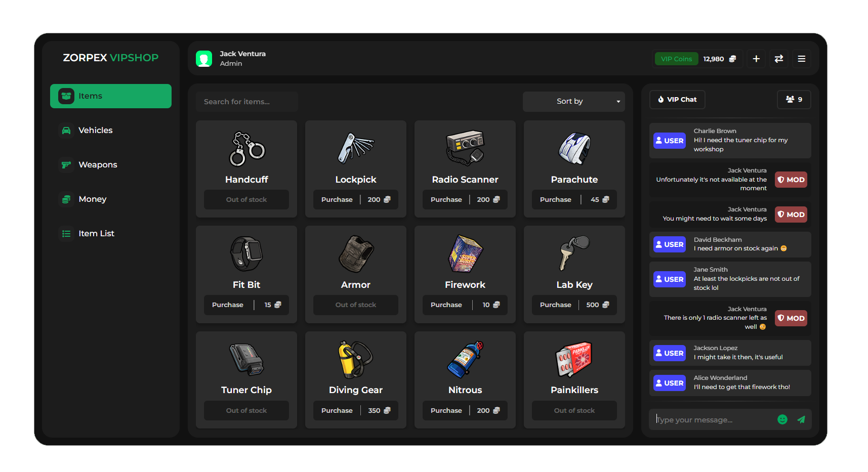Screen dimensions: 868x472
Task: Click MOD badge on 'not available' message
Action: pos(791,180)
